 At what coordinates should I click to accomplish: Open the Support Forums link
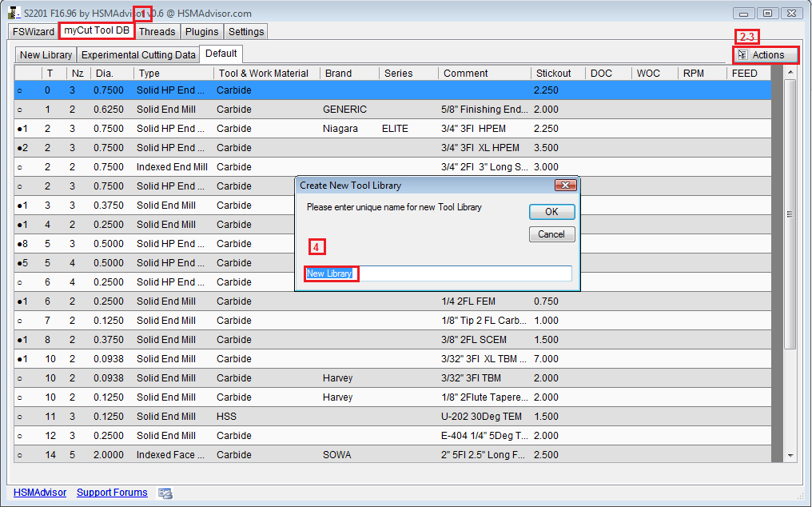(x=112, y=493)
